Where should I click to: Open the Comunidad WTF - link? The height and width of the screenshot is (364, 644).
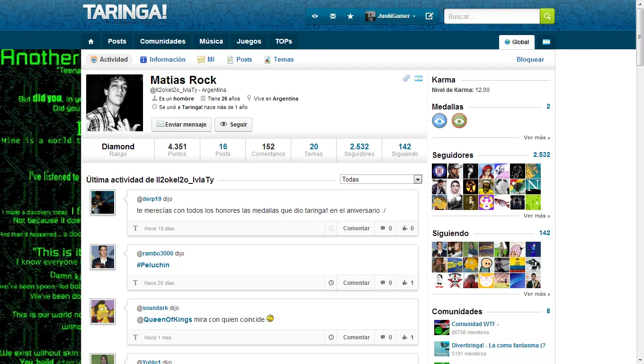[475, 324]
